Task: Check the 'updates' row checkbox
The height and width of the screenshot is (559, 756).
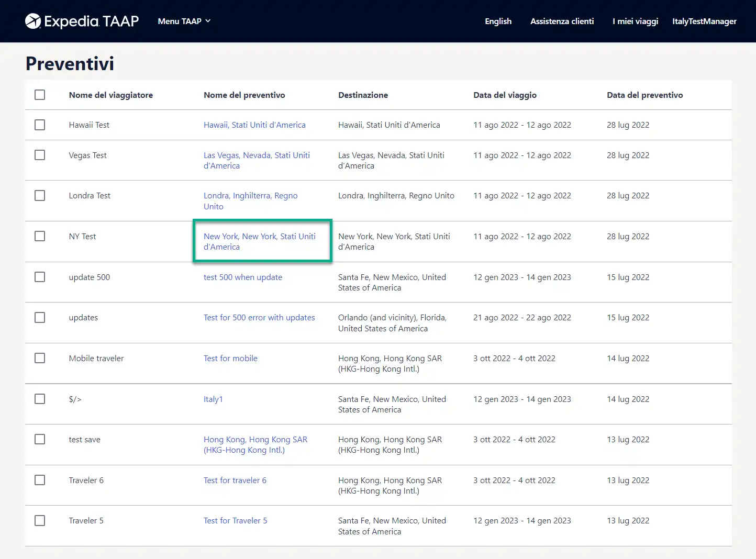Action: click(x=40, y=317)
